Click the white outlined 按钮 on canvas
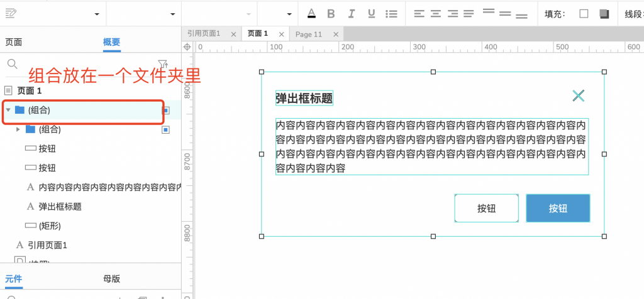644x299 pixels. [486, 209]
